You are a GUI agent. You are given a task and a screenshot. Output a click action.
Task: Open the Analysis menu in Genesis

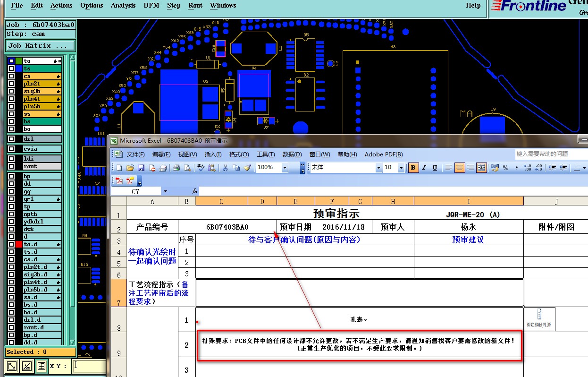pos(123,6)
